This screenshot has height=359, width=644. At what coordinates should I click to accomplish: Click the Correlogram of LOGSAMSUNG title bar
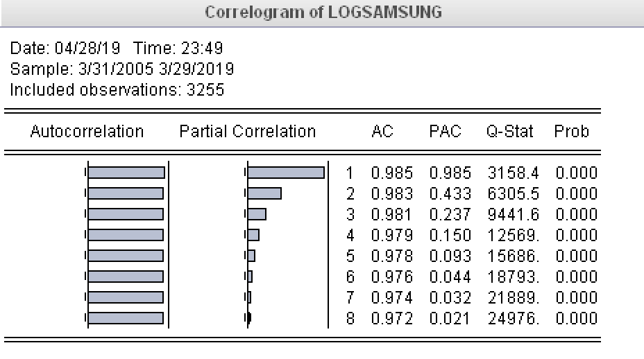click(x=323, y=12)
